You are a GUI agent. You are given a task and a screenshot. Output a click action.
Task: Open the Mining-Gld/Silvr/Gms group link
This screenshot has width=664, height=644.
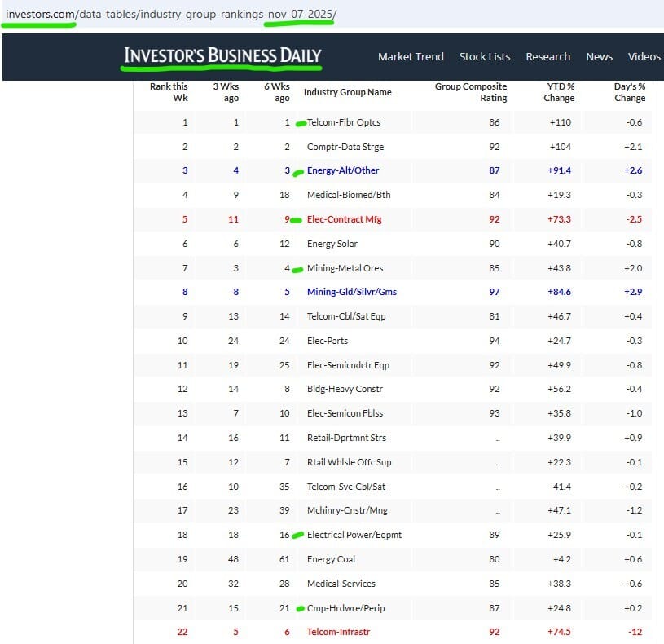tap(352, 292)
